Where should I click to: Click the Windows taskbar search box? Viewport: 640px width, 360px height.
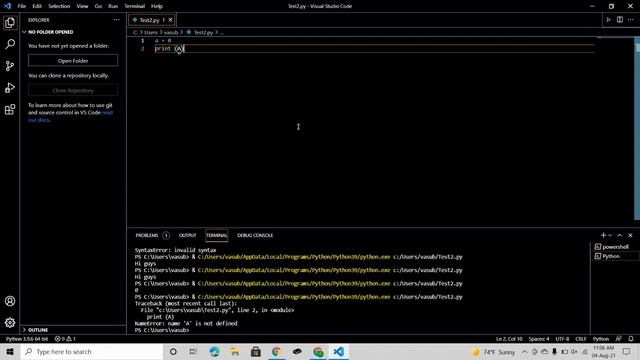(92, 351)
